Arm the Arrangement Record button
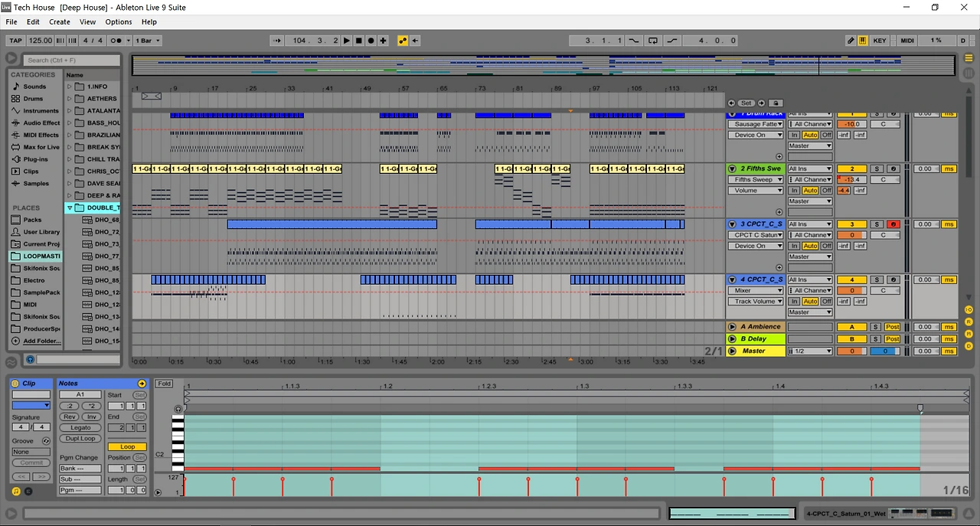This screenshot has height=526, width=980. pos(371,41)
